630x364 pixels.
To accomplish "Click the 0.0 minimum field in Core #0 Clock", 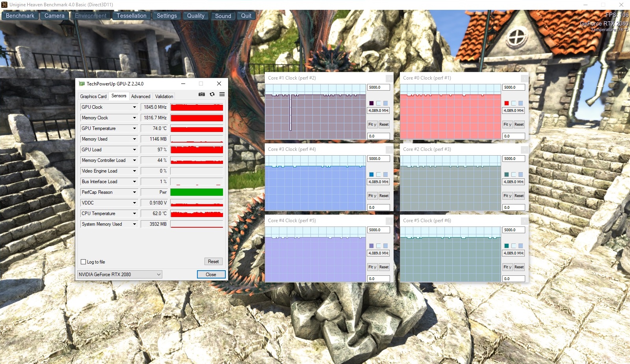I will pyautogui.click(x=514, y=136).
